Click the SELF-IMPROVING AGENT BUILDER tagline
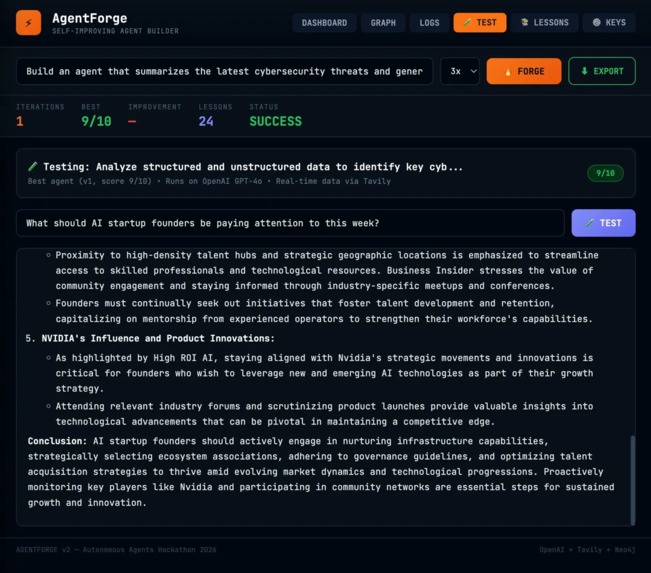 click(115, 31)
